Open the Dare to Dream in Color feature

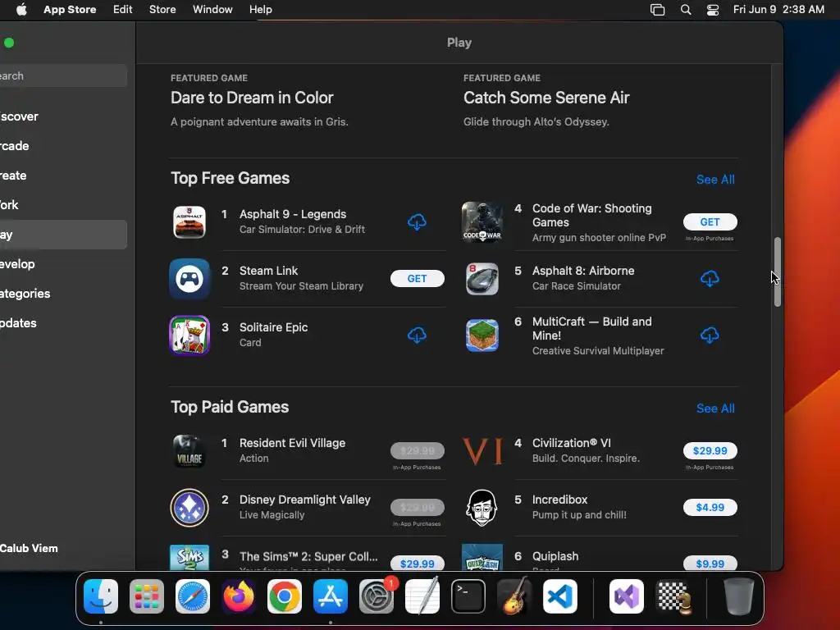click(252, 98)
